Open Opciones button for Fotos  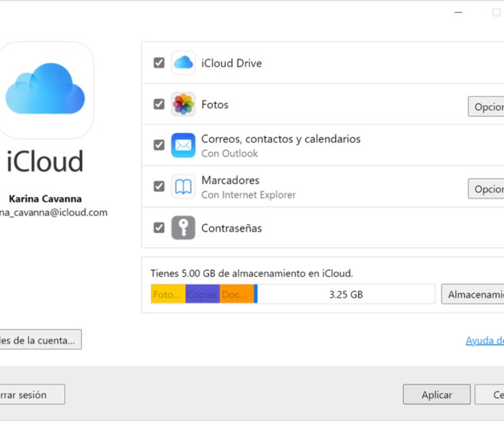[486, 106]
